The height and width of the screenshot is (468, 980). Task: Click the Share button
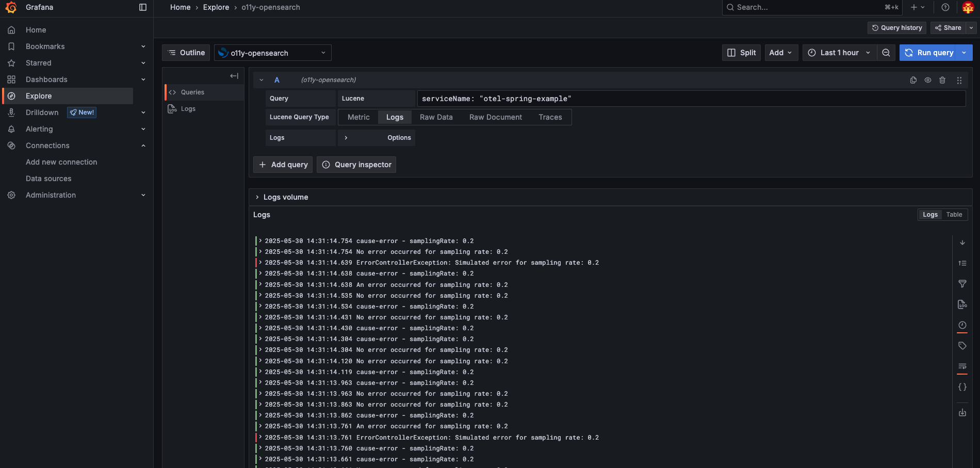(x=948, y=28)
